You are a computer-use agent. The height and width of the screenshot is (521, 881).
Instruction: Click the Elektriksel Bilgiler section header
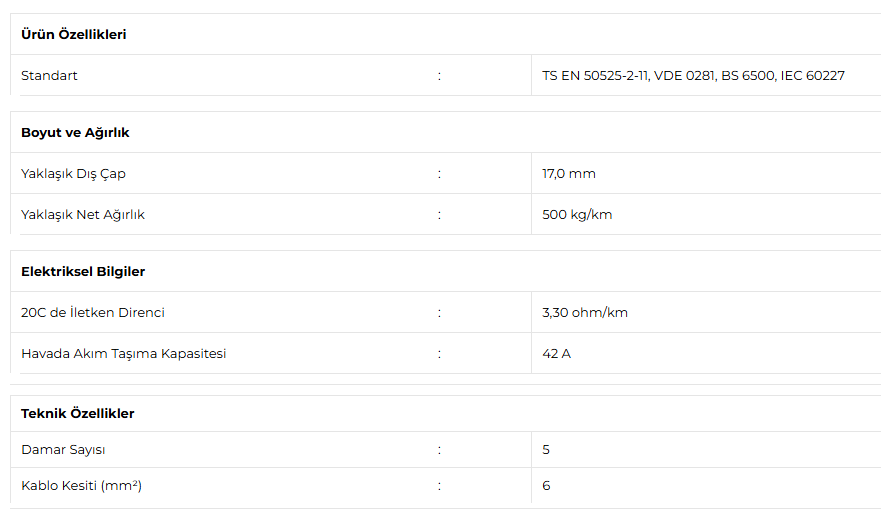click(83, 271)
